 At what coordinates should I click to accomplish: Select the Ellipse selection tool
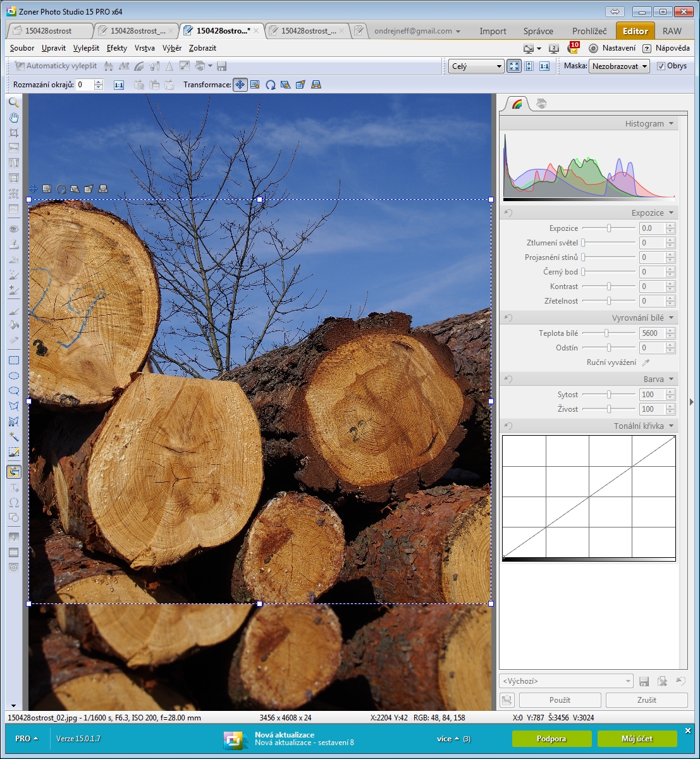point(14,376)
